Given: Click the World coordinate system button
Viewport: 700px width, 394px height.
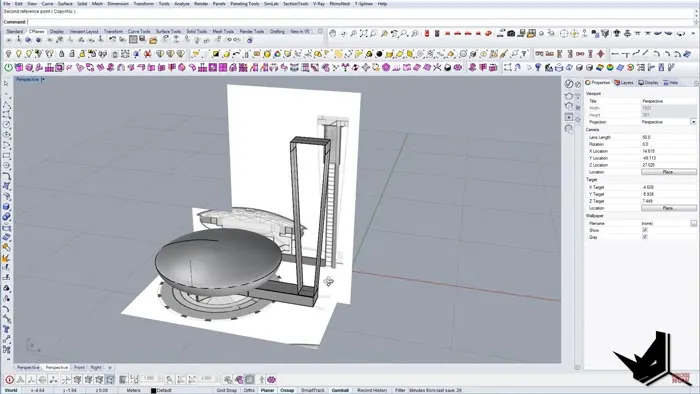Looking at the screenshot, I should pos(11,390).
